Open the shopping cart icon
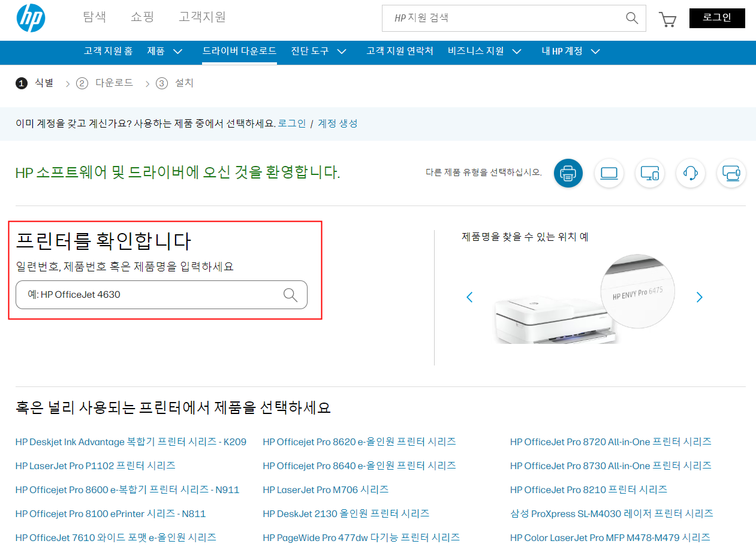This screenshot has width=756, height=550. click(x=667, y=19)
